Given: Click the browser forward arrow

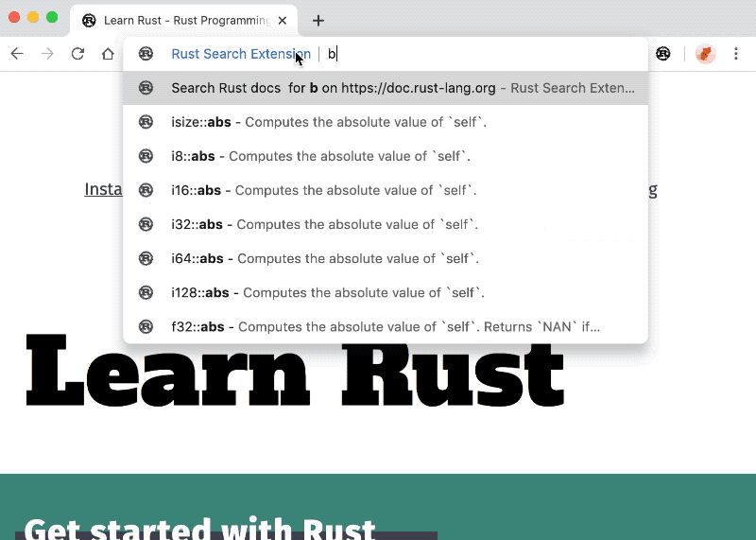Looking at the screenshot, I should coord(47,54).
